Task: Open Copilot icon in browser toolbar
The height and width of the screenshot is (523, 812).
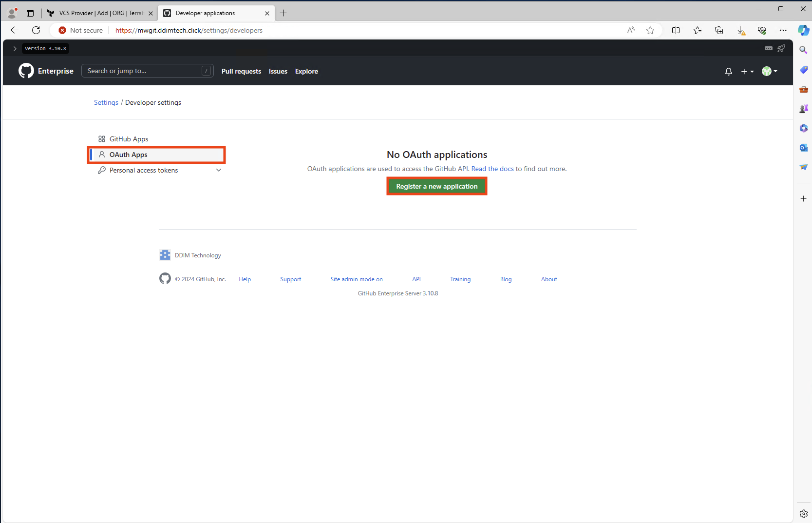Action: 803,30
